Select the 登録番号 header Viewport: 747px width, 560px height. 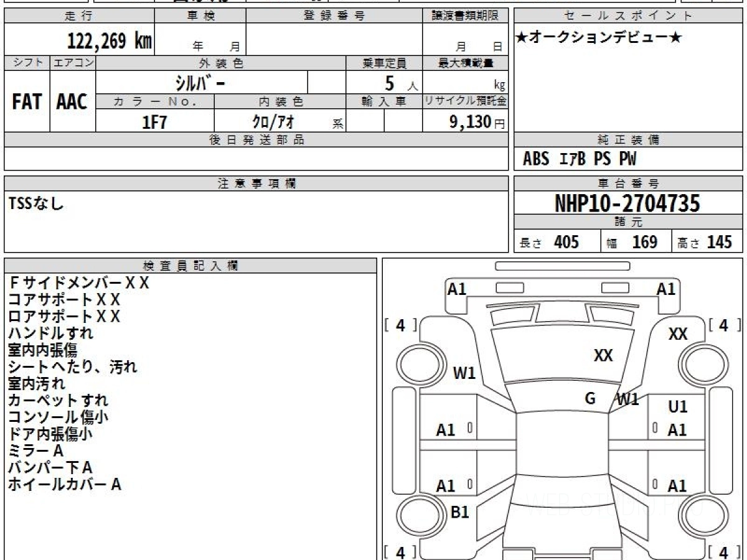[x=334, y=16]
